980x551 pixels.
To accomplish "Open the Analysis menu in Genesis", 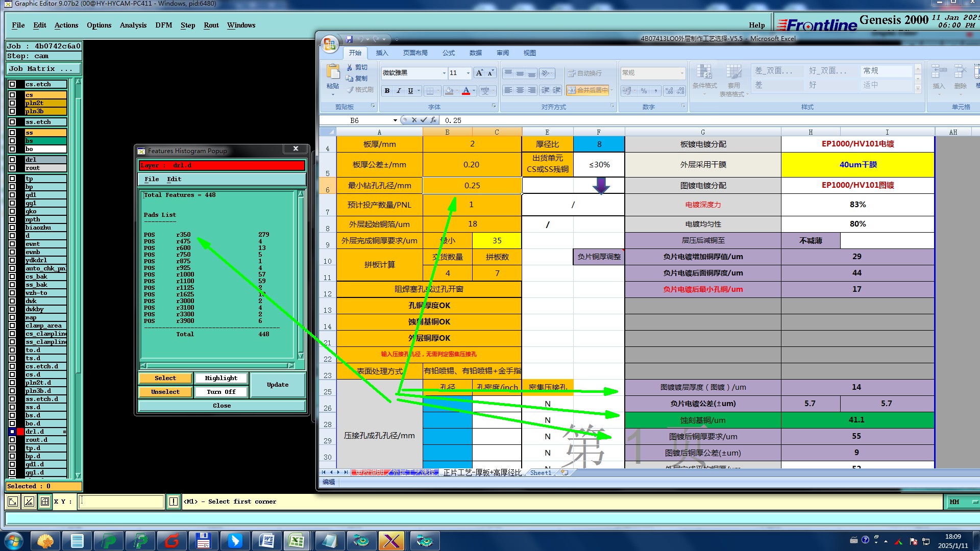I will [x=133, y=25].
